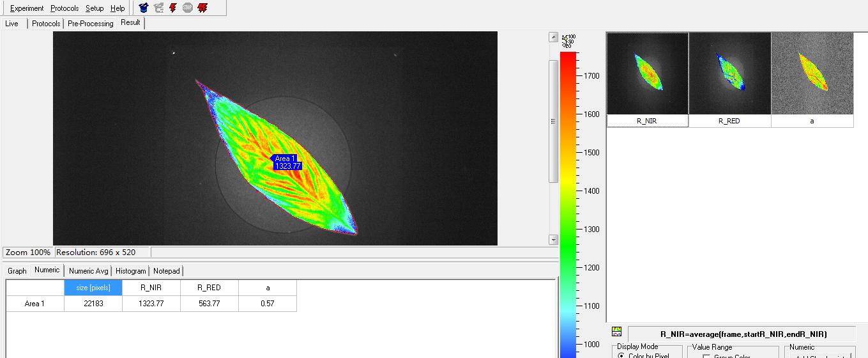Open the Setup menu
Image resolution: width=868 pixels, height=358 pixels.
pos(95,8)
